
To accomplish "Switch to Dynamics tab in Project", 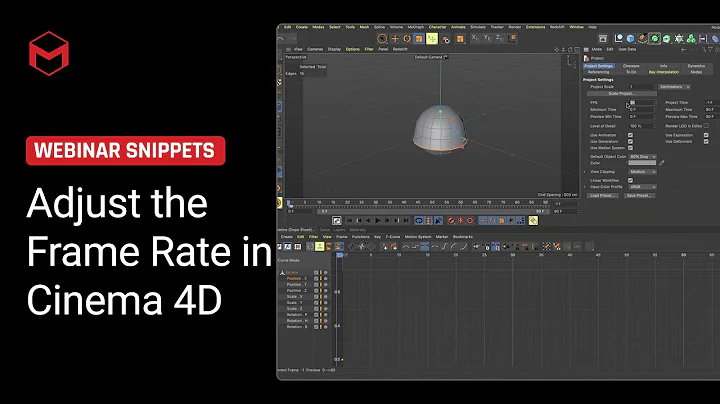I will click(696, 66).
